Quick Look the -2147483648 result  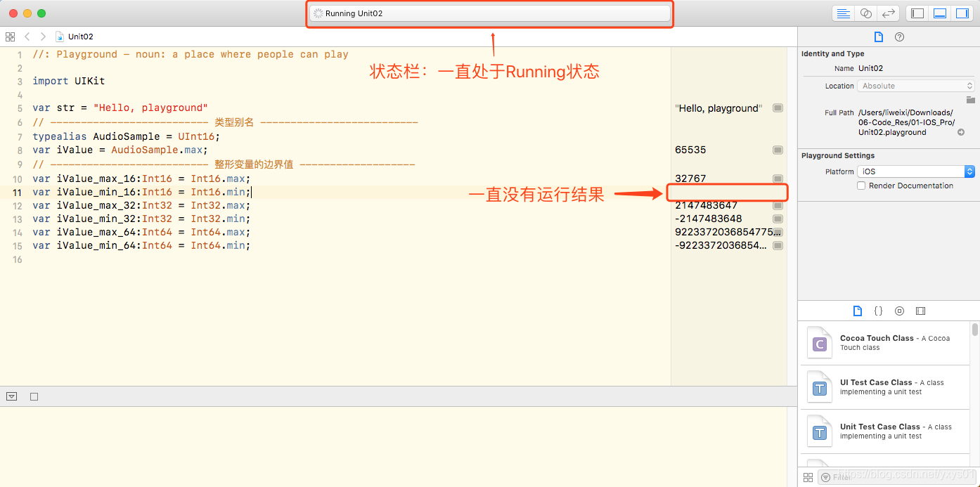click(x=778, y=219)
